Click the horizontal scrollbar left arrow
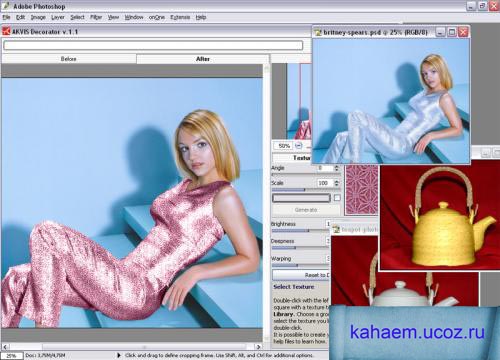This screenshot has width=500, height=360. [5, 347]
